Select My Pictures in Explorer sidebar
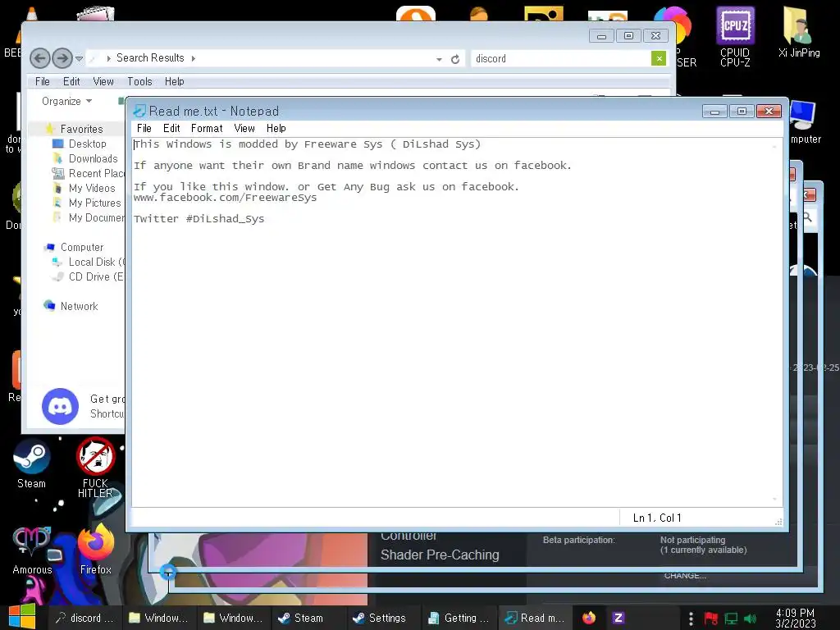The image size is (840, 630). 94,203
